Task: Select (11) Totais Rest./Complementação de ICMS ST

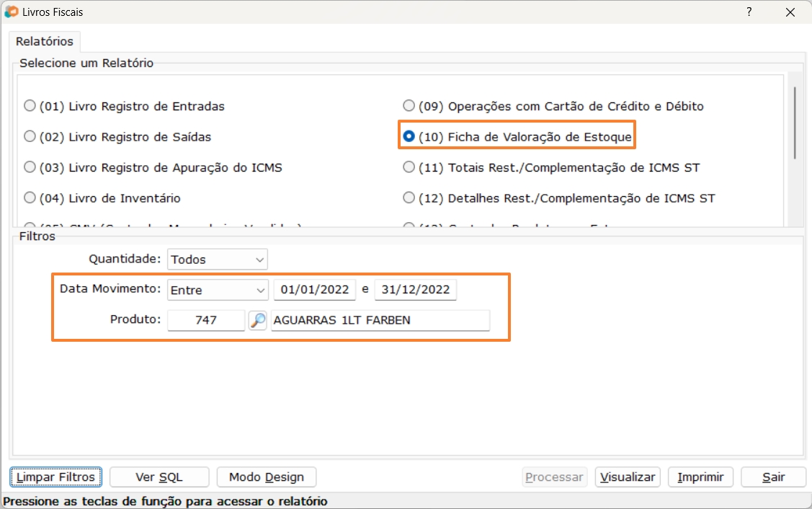Action: pyautogui.click(x=409, y=167)
